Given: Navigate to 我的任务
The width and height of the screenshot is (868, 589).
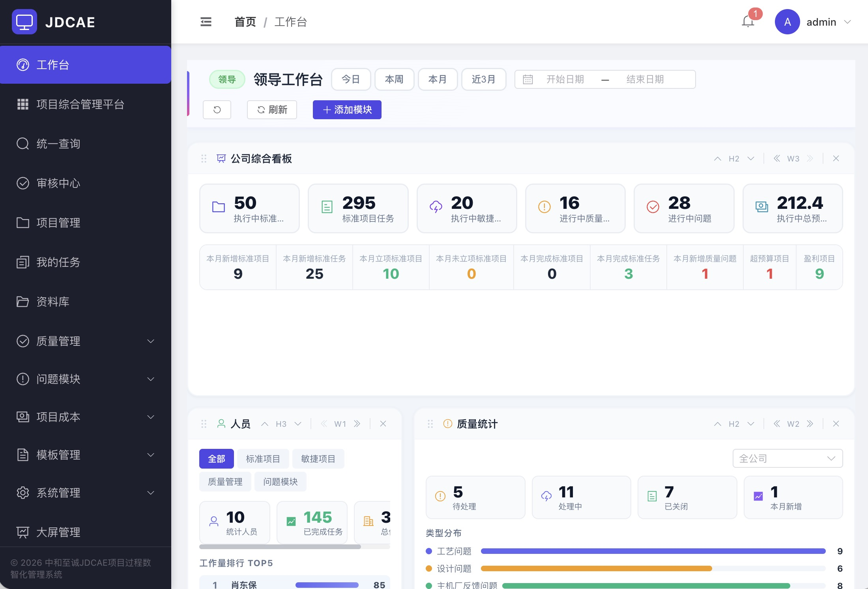Looking at the screenshot, I should click(x=86, y=262).
